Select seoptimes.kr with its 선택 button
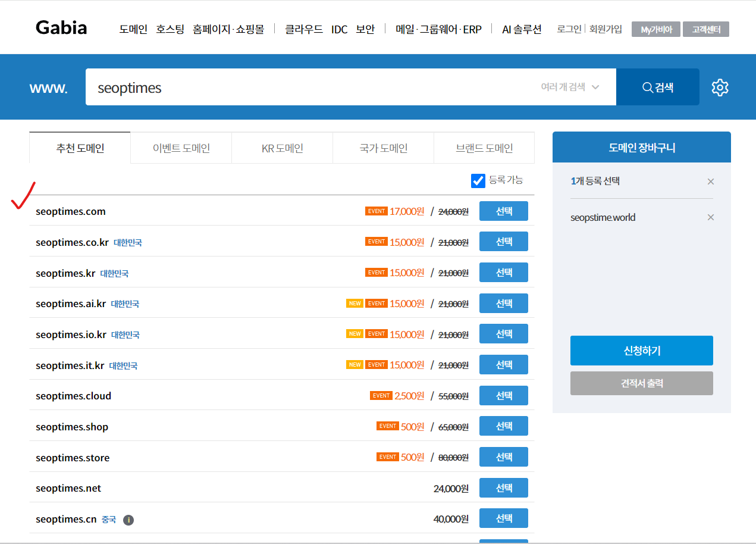756x544 pixels. coord(504,273)
